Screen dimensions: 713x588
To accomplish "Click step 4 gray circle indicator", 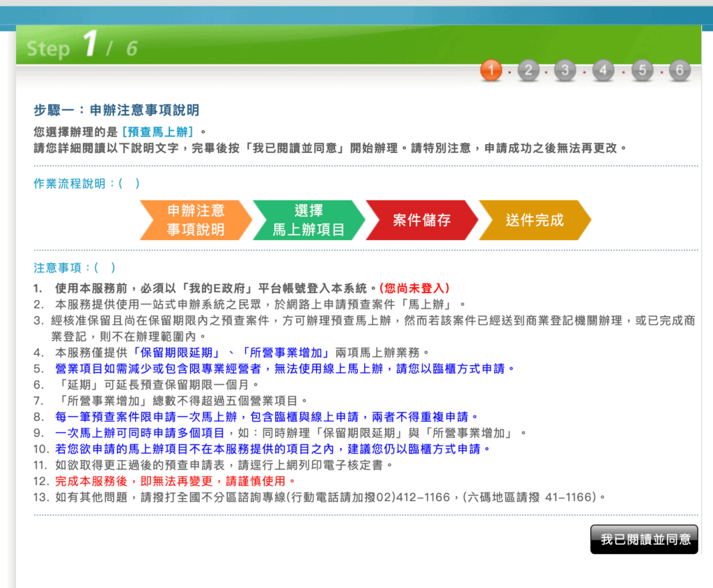I will point(604,70).
